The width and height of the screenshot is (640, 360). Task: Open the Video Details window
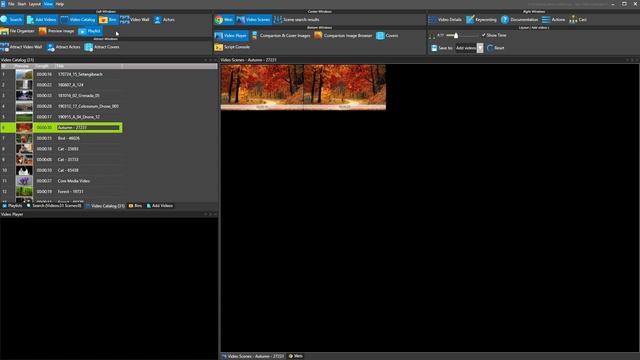point(446,20)
